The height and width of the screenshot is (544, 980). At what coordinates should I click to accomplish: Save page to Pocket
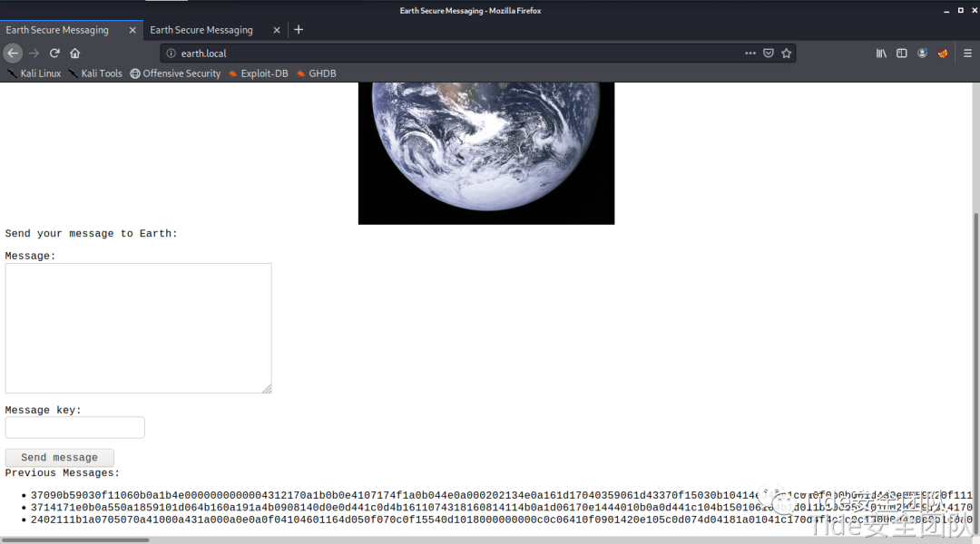[769, 53]
